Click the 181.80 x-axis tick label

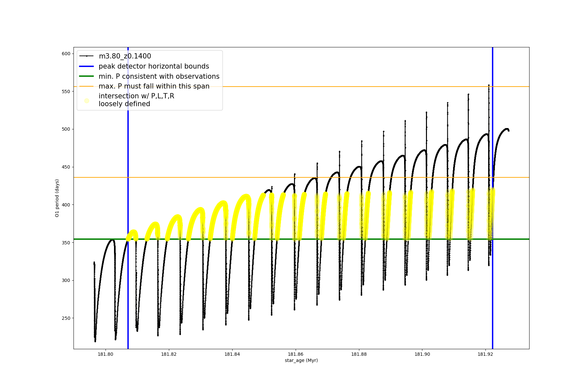coord(106,354)
